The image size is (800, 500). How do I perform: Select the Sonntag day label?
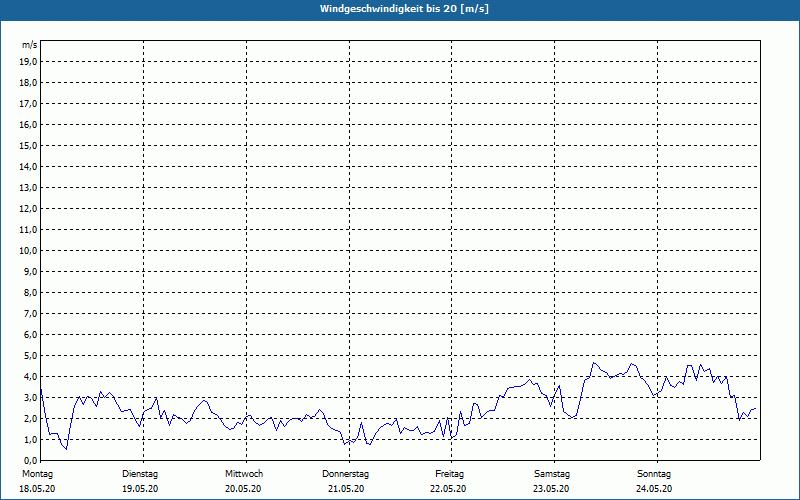pyautogui.click(x=654, y=473)
